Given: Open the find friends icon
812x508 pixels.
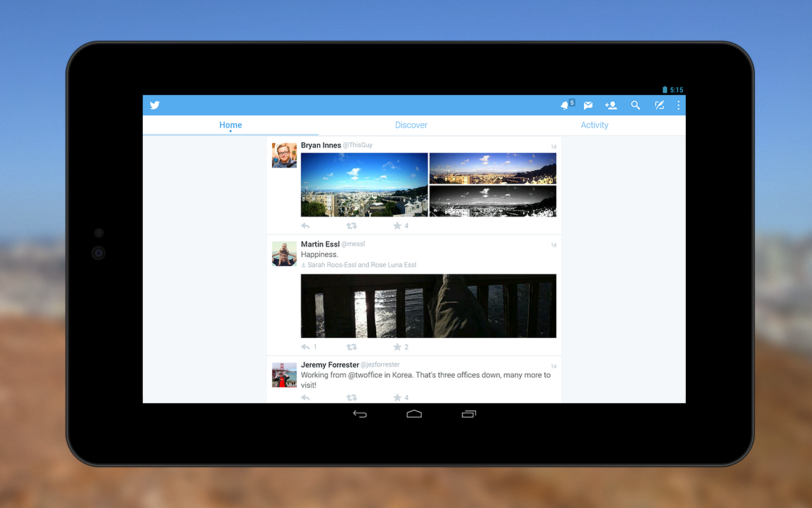Looking at the screenshot, I should pos(611,105).
